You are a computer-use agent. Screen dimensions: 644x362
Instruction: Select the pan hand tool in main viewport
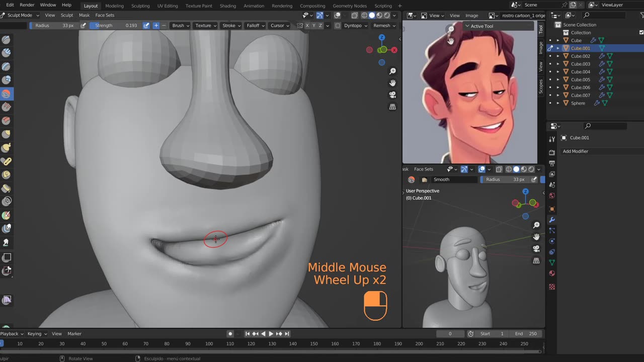point(393,83)
